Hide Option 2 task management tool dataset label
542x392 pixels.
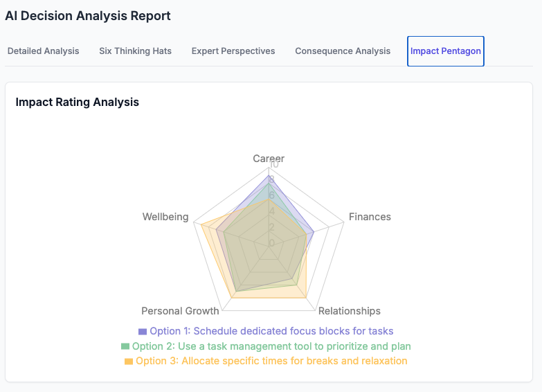271,346
